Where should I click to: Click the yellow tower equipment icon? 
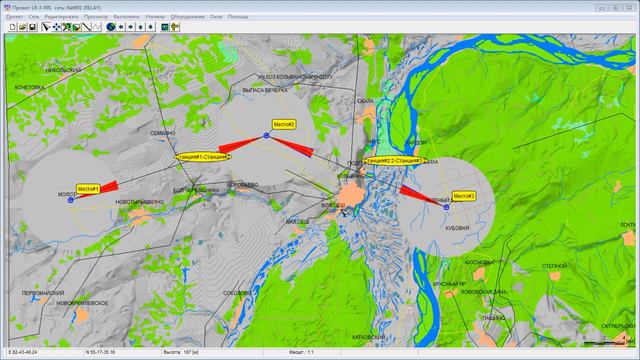click(x=175, y=27)
